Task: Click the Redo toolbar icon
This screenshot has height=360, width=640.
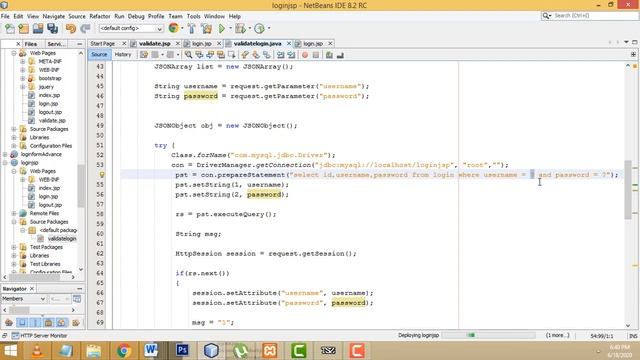Action: coord(85,29)
